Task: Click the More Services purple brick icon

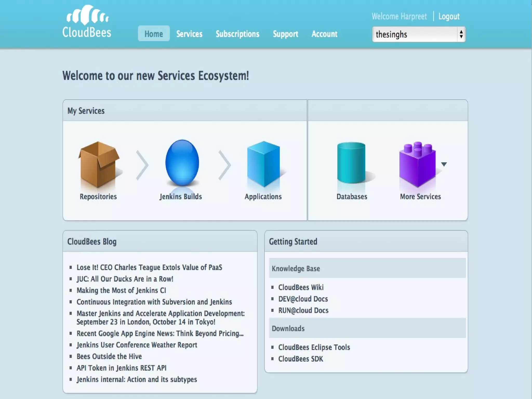Action: pos(417,164)
